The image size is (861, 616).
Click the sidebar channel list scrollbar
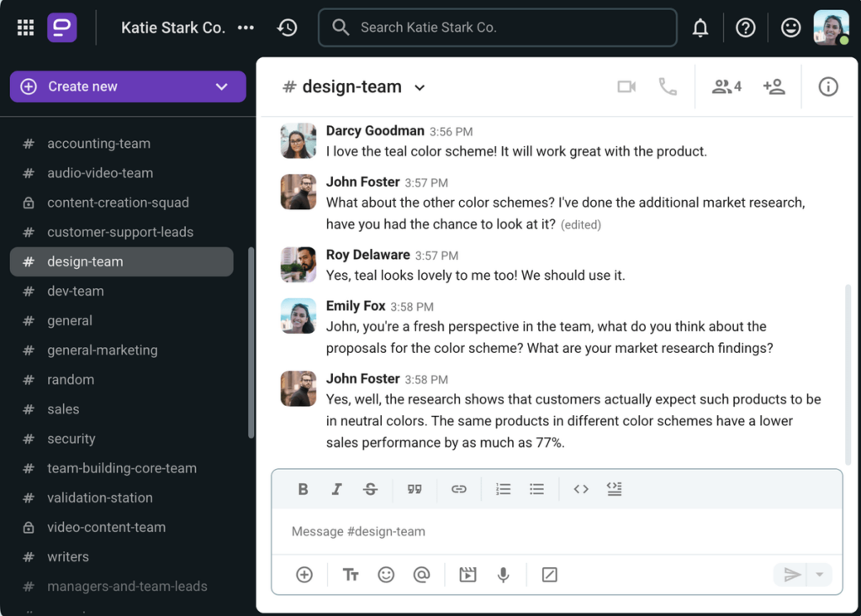point(251,343)
